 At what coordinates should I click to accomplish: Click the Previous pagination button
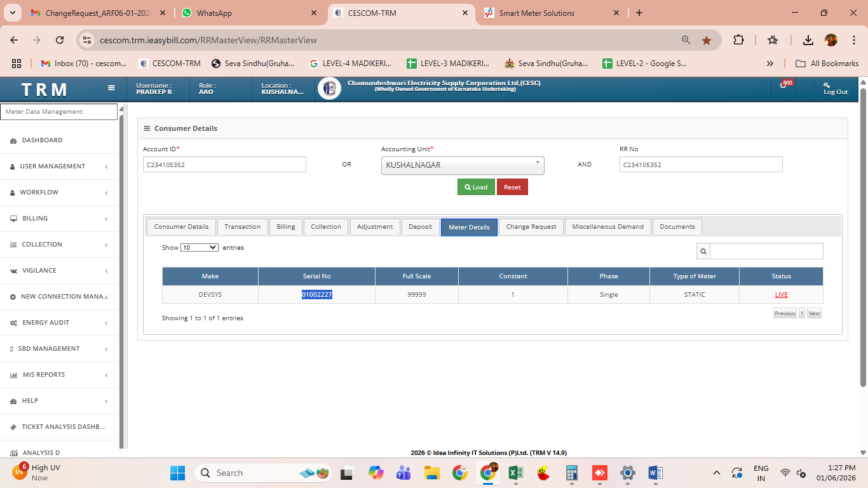(785, 313)
